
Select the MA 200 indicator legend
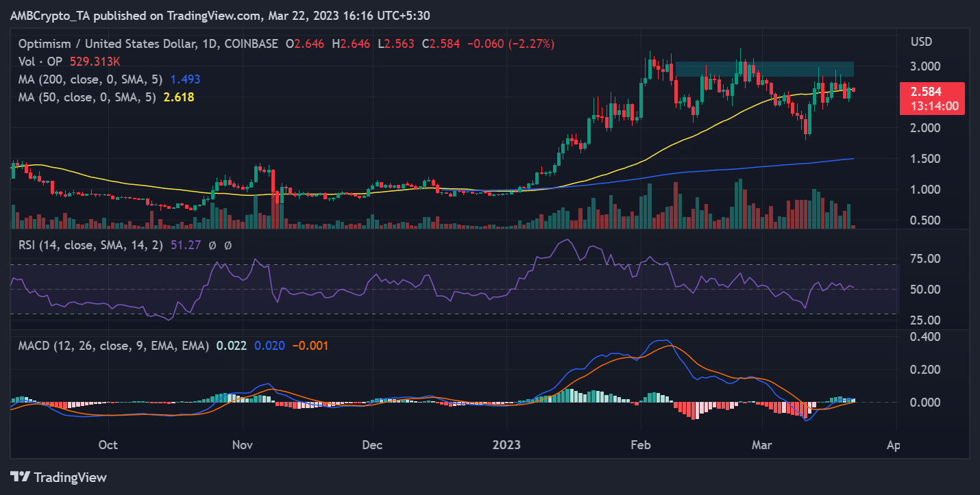[86, 79]
